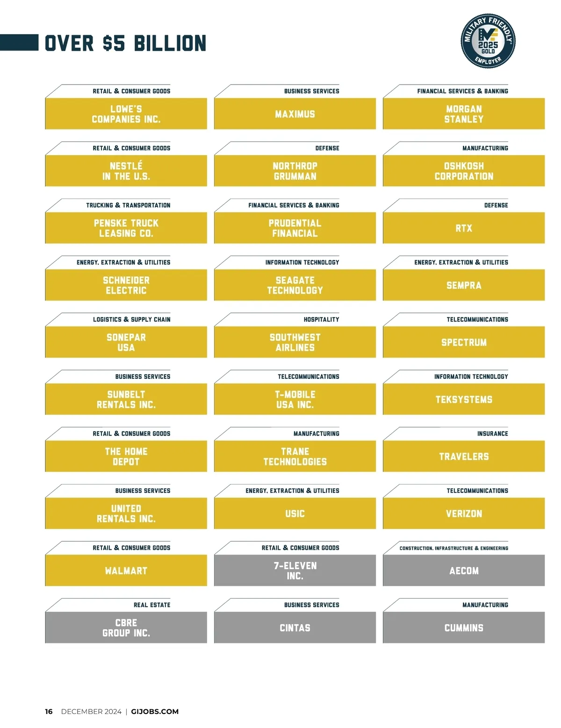Click the Real Estate label above CBRE
Image resolution: width=561 pixels, height=728 pixels.
click(x=152, y=605)
